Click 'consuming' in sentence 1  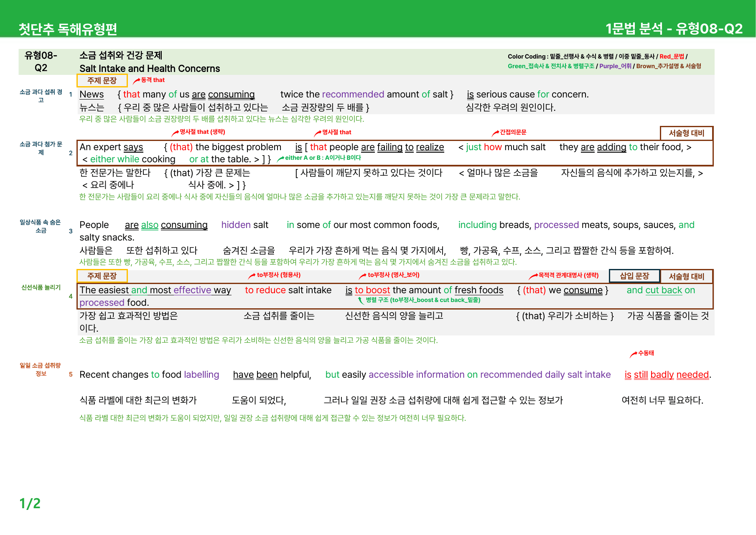pos(232,95)
